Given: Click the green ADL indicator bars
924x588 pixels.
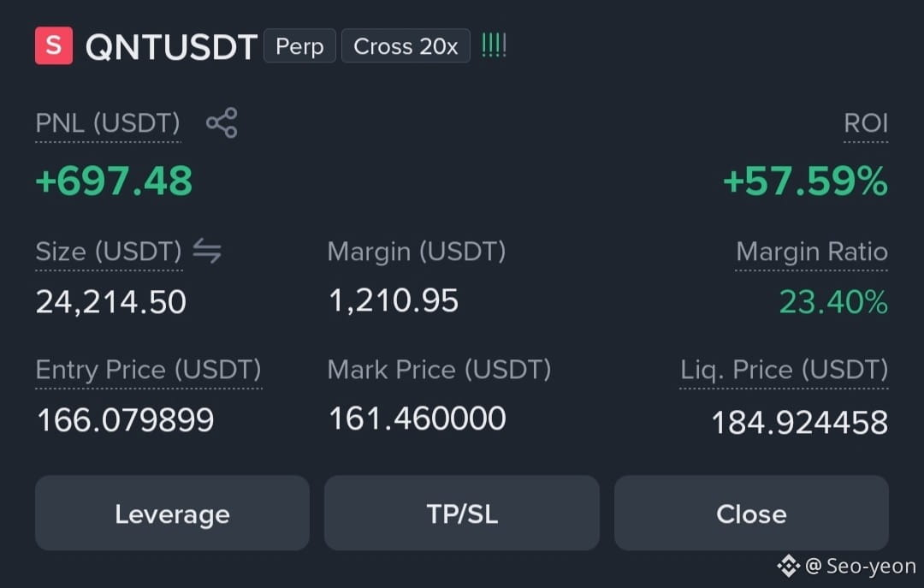Looking at the screenshot, I should [494, 45].
